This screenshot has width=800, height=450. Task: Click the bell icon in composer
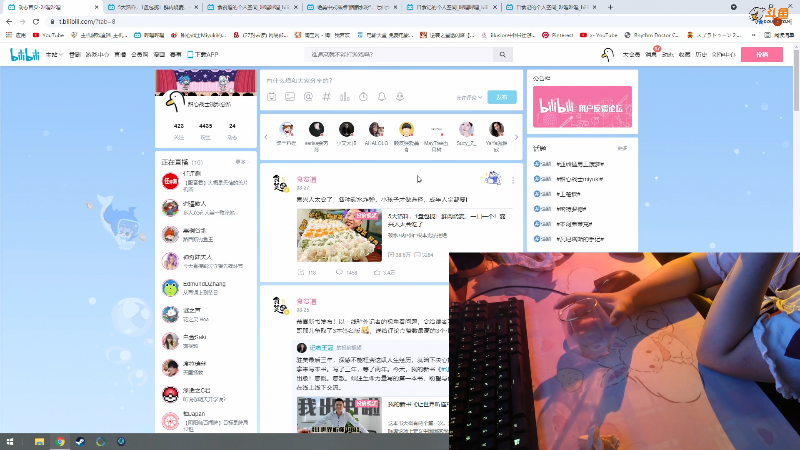(382, 96)
